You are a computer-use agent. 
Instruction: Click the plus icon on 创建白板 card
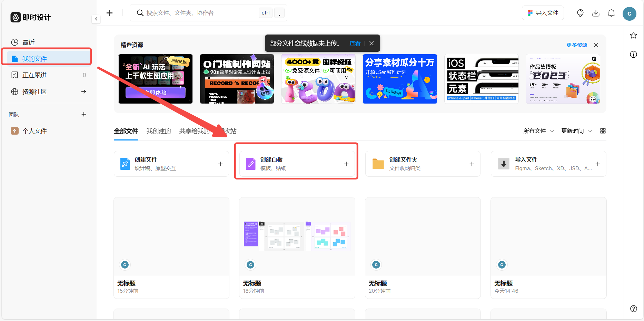click(x=346, y=164)
